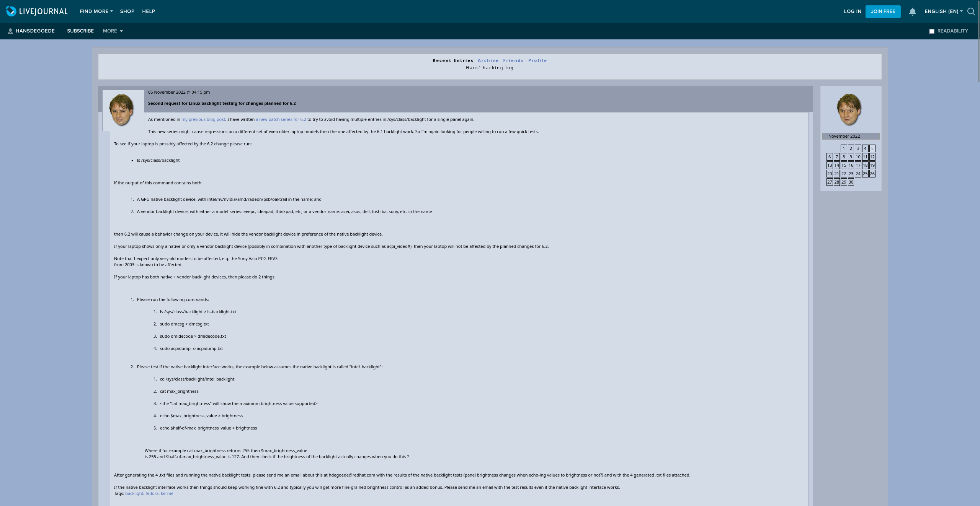
Task: Select day 5 on the November calendar
Action: click(x=872, y=148)
